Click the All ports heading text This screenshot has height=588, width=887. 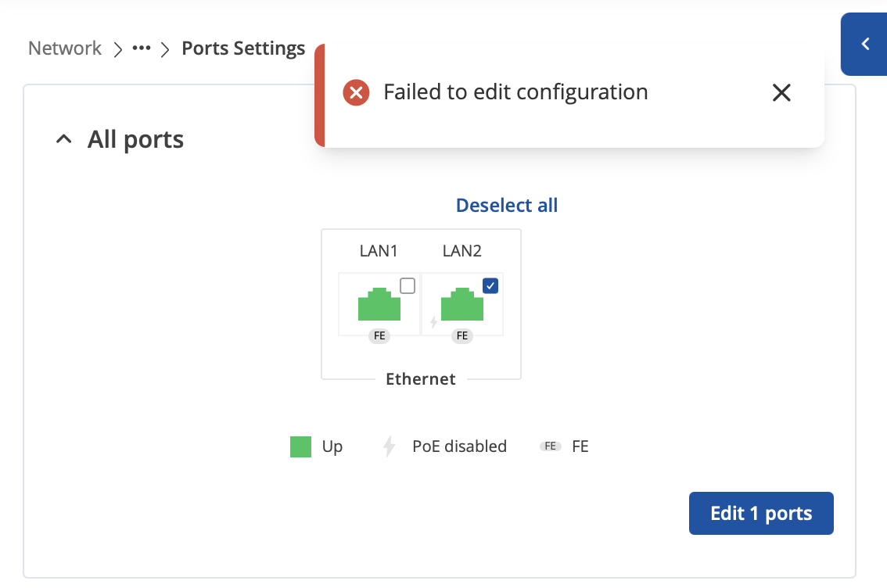[x=136, y=140]
